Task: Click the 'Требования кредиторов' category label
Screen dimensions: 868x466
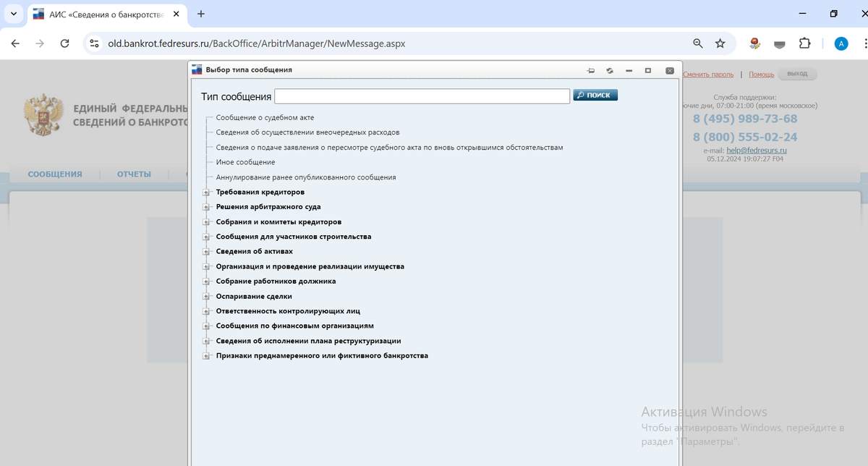Action: click(260, 192)
